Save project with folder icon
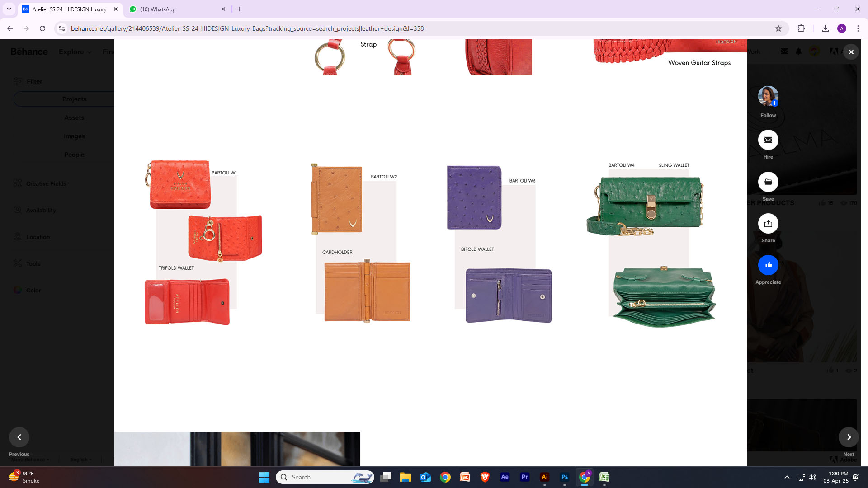 tap(768, 182)
